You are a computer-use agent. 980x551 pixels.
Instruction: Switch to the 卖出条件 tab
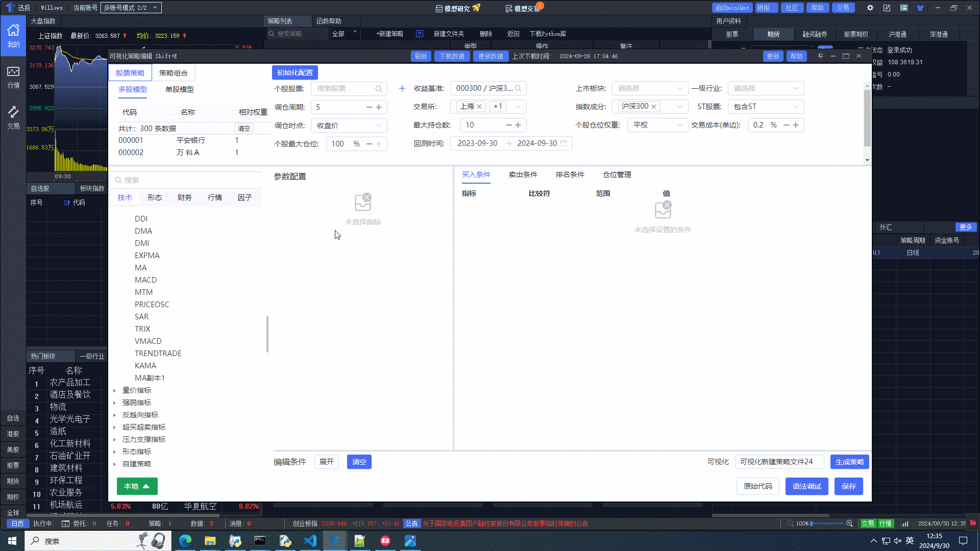click(523, 174)
